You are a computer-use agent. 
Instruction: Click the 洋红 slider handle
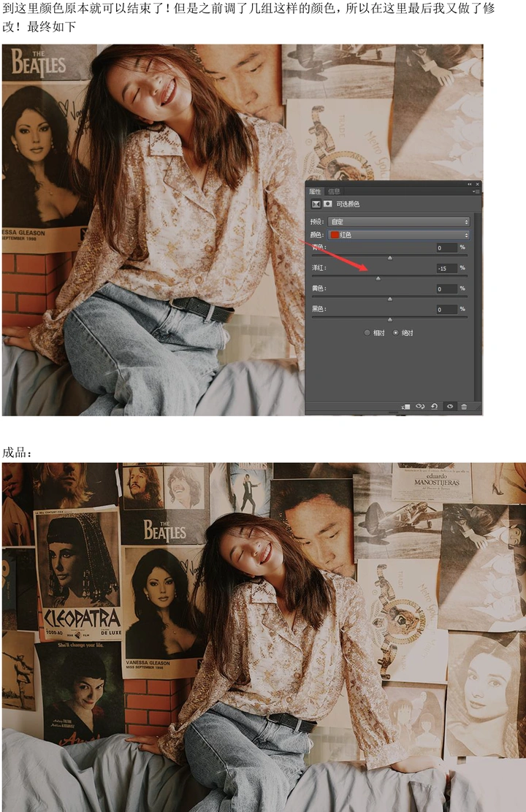click(x=378, y=279)
